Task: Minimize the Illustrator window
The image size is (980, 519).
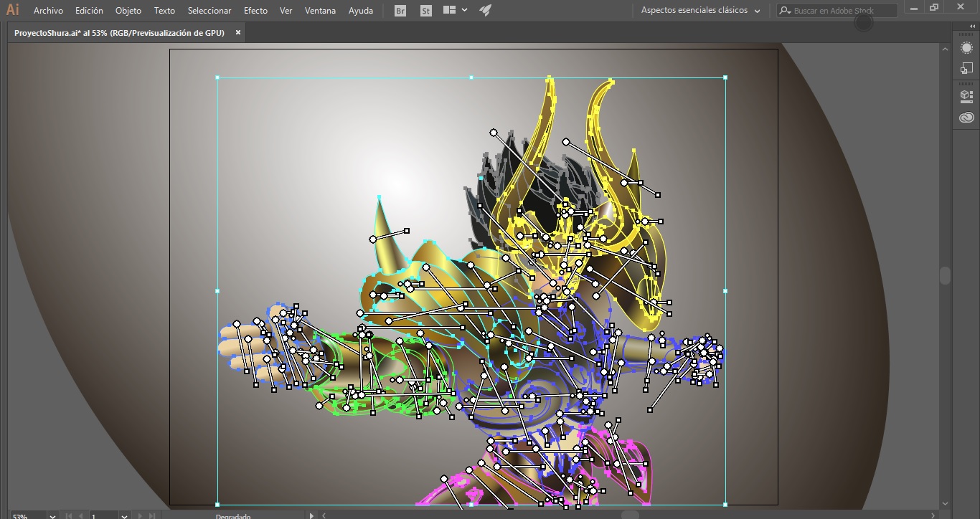Action: [x=913, y=7]
